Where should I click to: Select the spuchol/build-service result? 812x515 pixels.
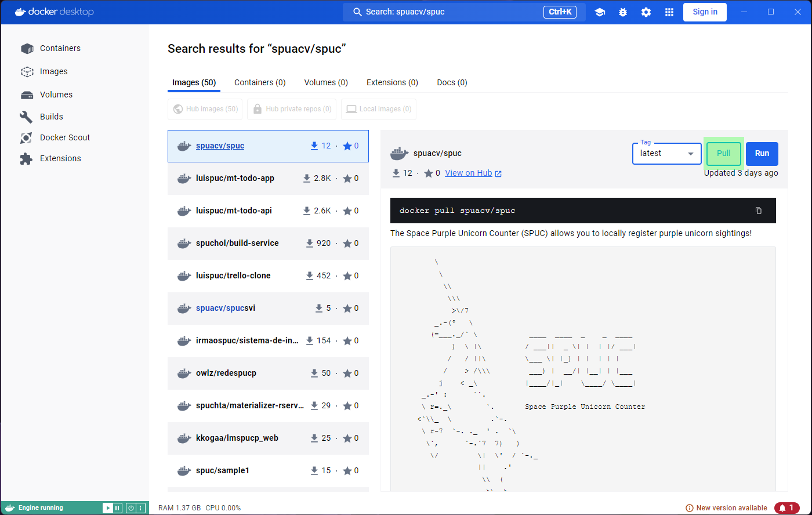tap(268, 244)
